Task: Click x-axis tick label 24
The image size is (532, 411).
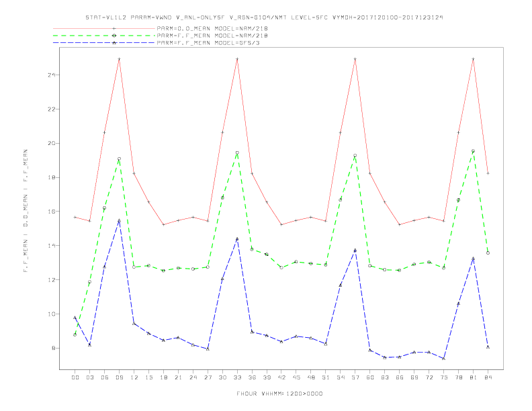Action: click(x=193, y=377)
